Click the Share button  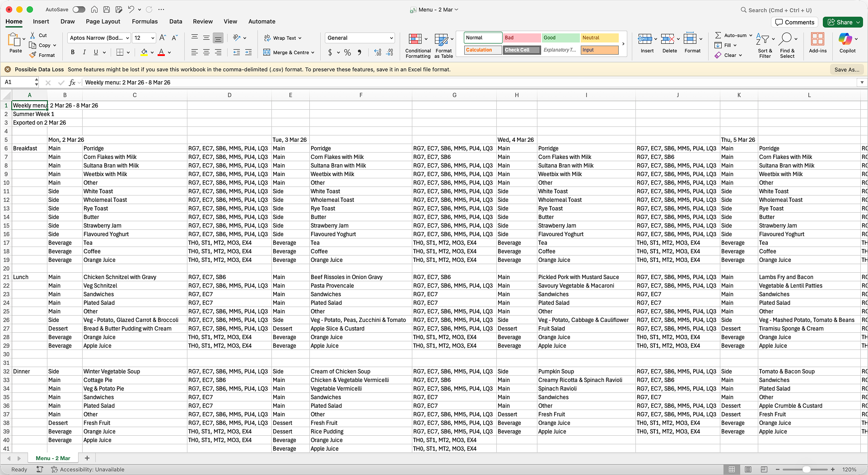click(842, 22)
